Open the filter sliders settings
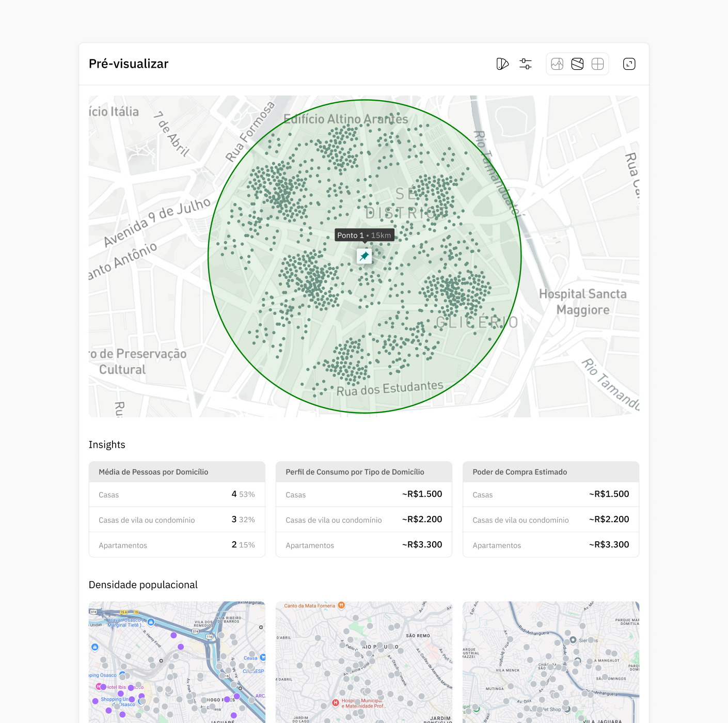The image size is (728, 723). click(526, 64)
